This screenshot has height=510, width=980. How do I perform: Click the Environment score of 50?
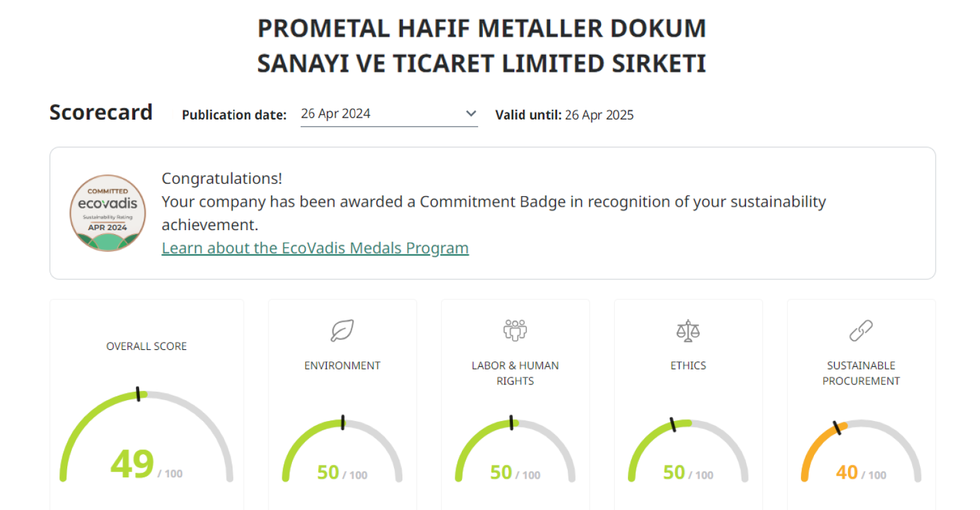tap(328, 472)
